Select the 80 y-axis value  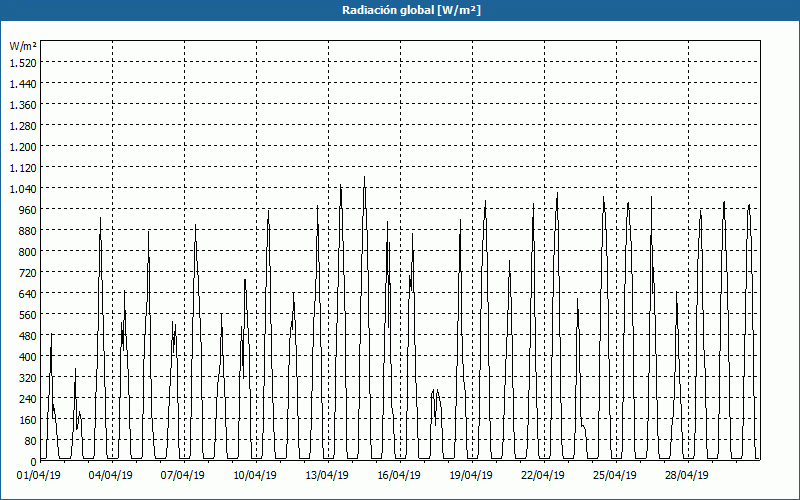(31, 441)
